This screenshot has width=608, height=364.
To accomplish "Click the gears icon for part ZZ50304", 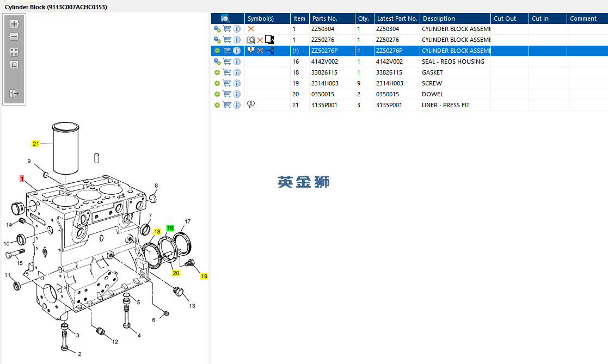I will pos(217,29).
